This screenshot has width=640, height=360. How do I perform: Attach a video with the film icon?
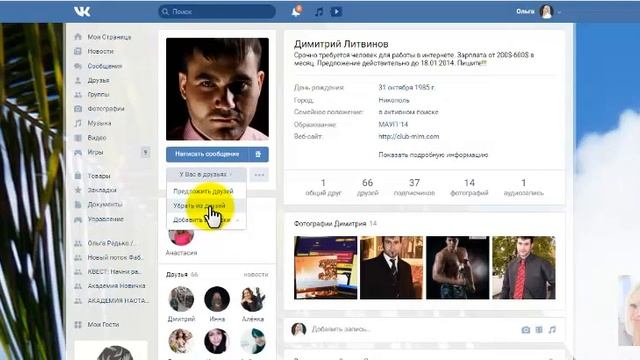click(x=539, y=330)
